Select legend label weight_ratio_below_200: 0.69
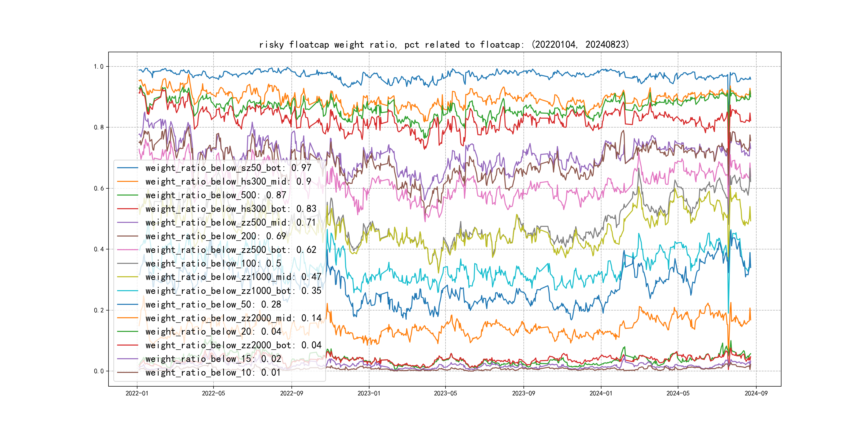868x434 pixels. (x=216, y=236)
